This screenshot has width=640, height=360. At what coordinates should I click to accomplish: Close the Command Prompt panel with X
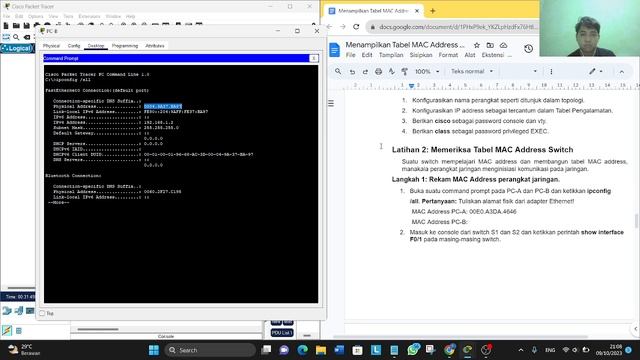313,58
